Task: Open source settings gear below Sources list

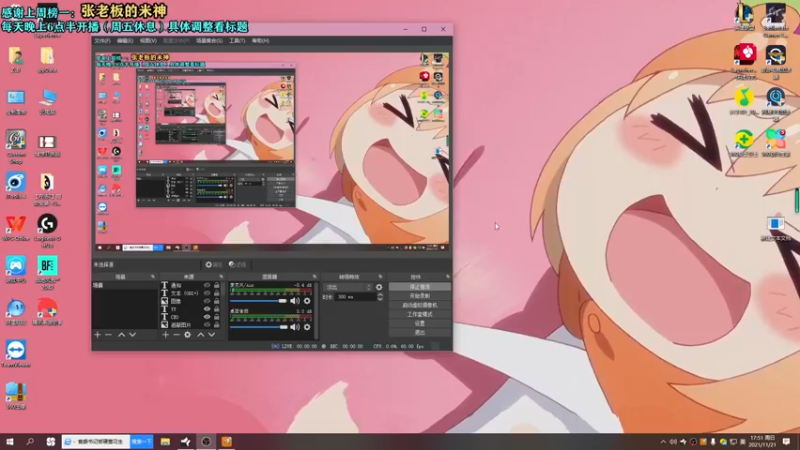Action: pos(187,335)
